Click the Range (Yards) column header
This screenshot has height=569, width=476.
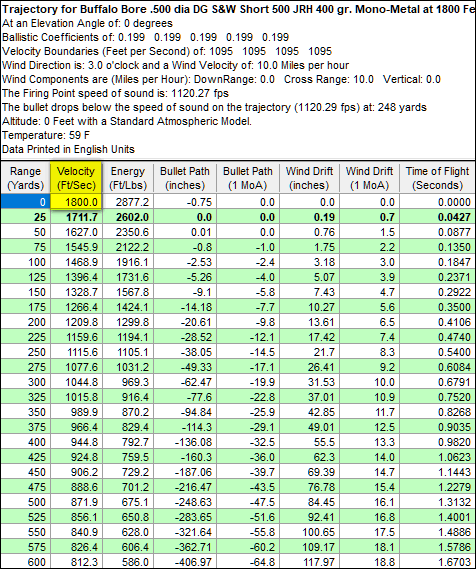[25, 178]
